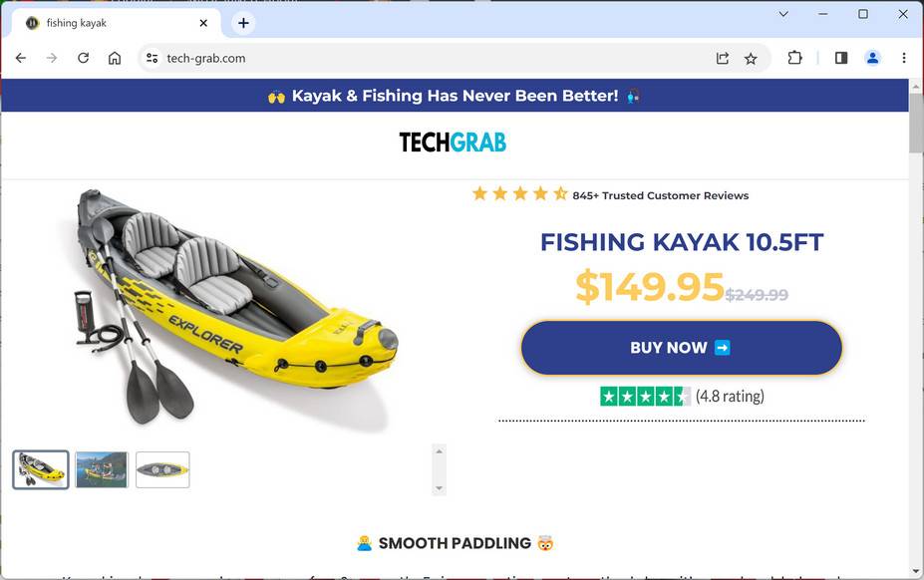Reload the current page
924x580 pixels.
(x=83, y=58)
